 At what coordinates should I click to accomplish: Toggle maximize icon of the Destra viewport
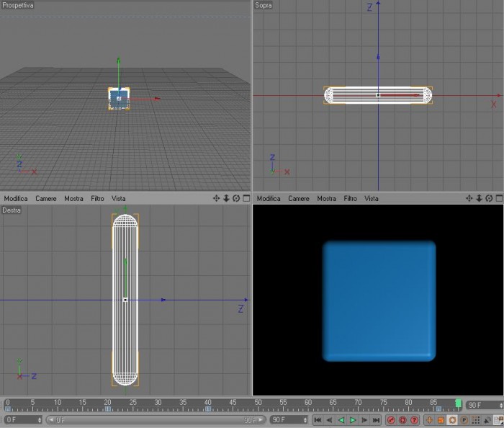246,198
